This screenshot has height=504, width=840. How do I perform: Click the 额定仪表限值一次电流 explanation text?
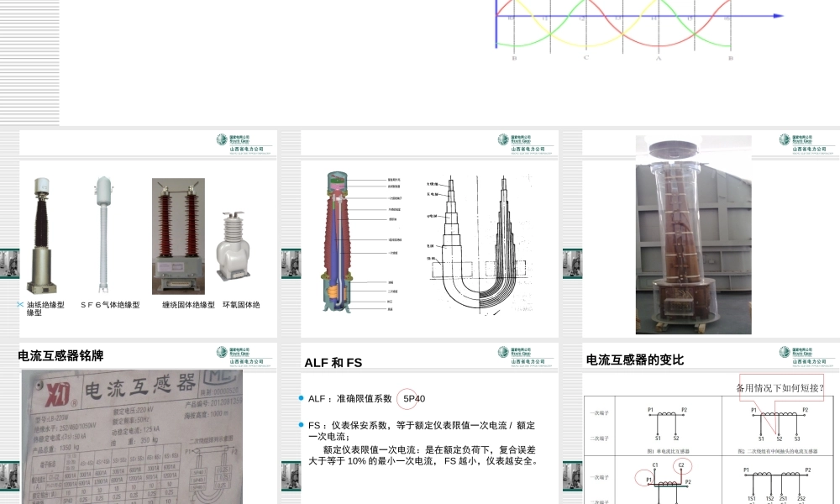pyautogui.click(x=423, y=455)
